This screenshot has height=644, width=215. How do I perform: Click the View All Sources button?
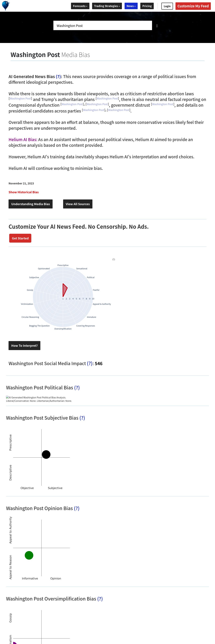tap(78, 204)
